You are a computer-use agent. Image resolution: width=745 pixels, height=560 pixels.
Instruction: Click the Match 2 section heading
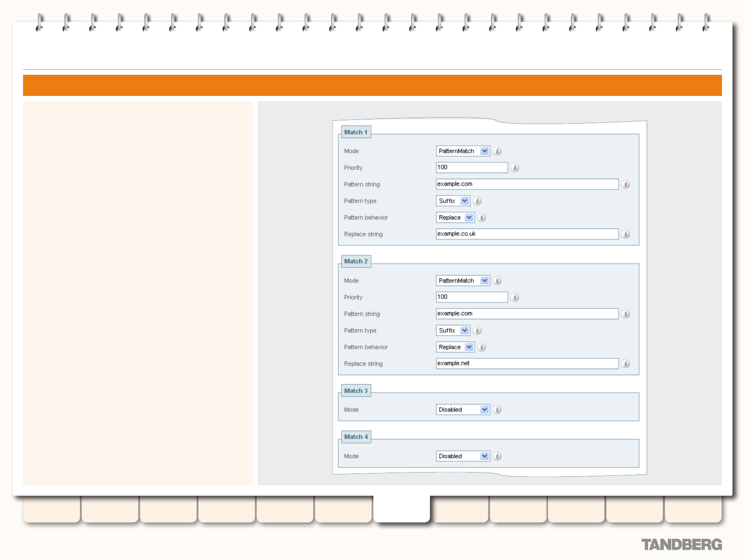(356, 261)
